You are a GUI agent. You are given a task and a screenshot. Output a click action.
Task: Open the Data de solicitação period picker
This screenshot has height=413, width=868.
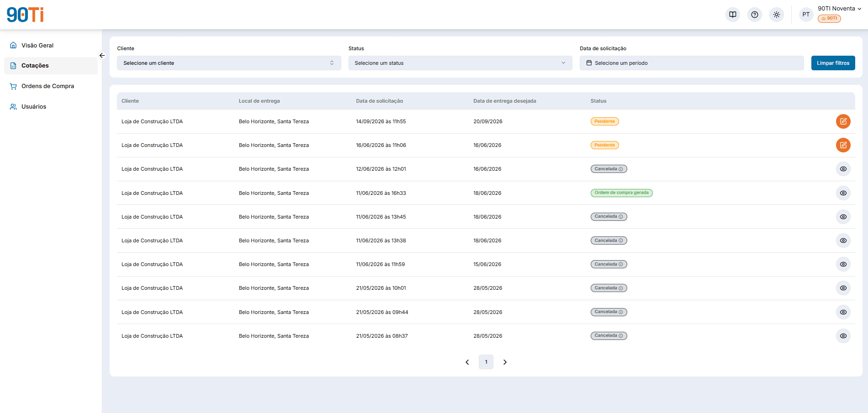(692, 63)
